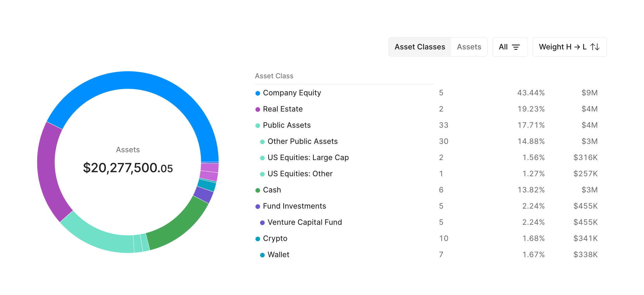Switch to the Asset Classes view
644x295 pixels.
click(420, 47)
